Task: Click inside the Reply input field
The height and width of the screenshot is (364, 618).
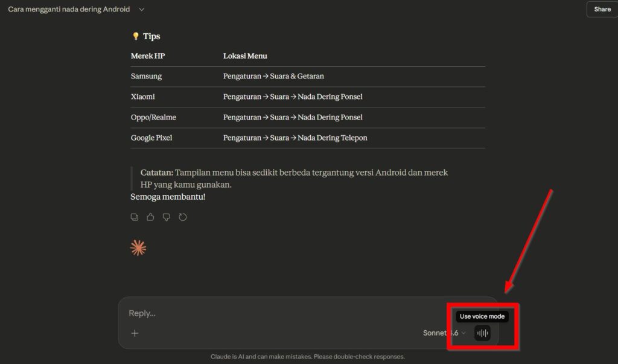Action: point(241,313)
